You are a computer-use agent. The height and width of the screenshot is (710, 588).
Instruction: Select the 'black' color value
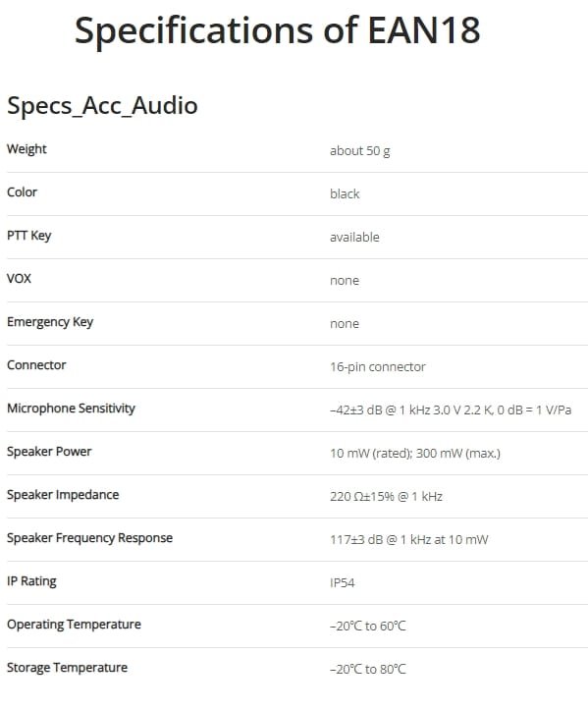(x=345, y=193)
